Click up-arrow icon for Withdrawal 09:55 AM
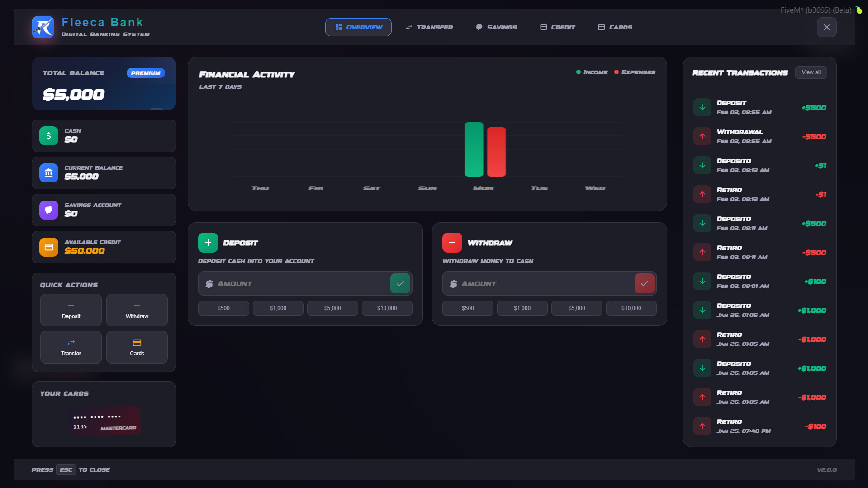Image resolution: width=868 pixels, height=488 pixels. 702,136
